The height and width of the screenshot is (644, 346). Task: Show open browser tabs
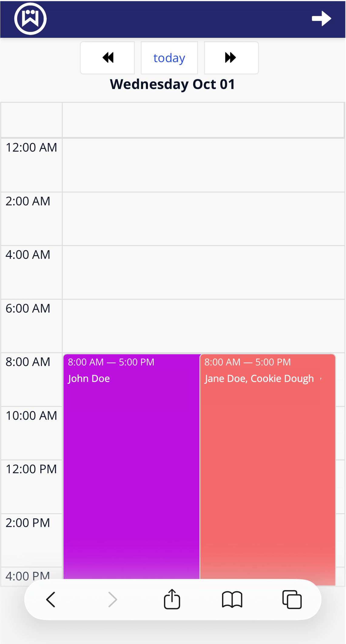(x=292, y=599)
